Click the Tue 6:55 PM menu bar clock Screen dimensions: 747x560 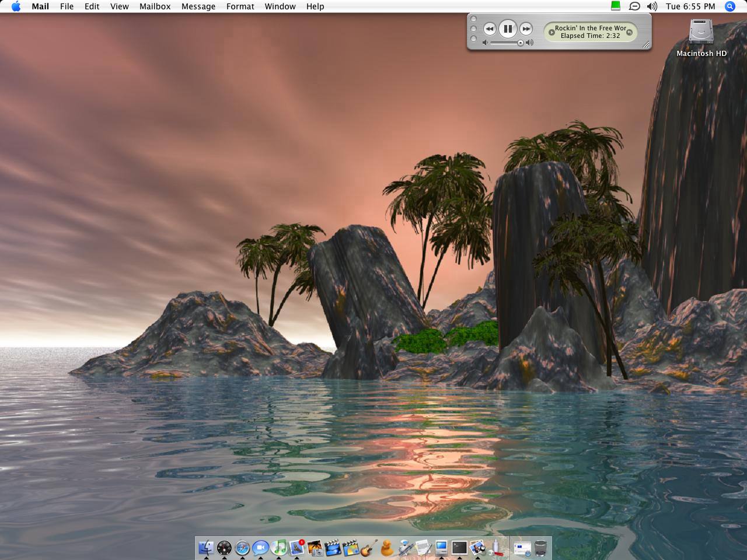click(690, 6)
